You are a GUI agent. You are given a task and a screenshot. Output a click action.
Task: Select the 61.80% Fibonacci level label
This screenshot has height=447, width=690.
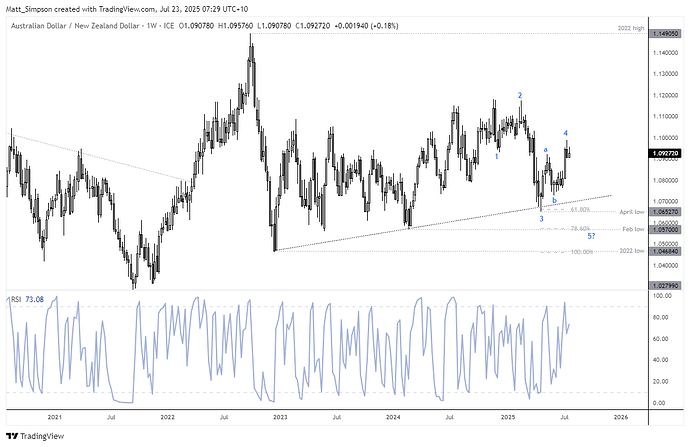click(580, 209)
